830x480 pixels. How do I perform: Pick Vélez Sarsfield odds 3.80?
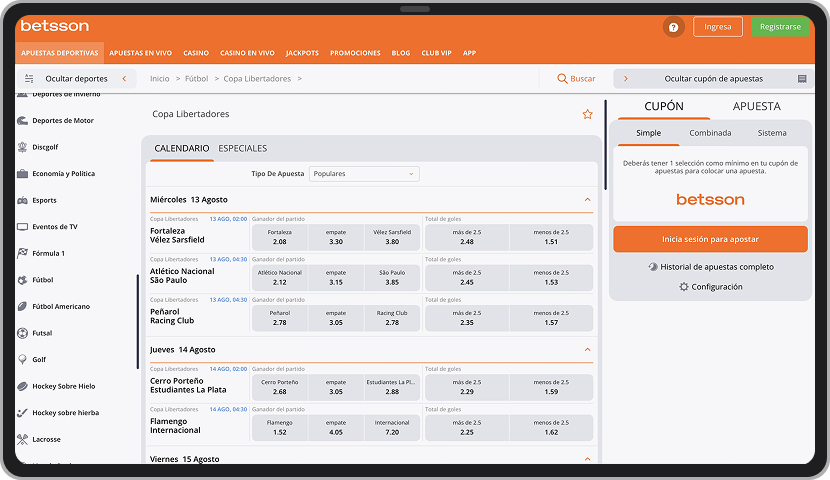coord(392,237)
